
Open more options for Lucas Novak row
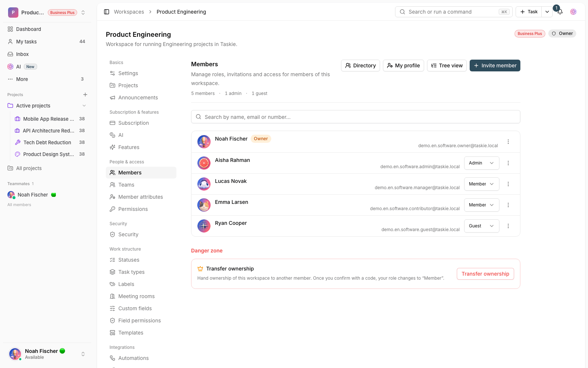click(508, 184)
